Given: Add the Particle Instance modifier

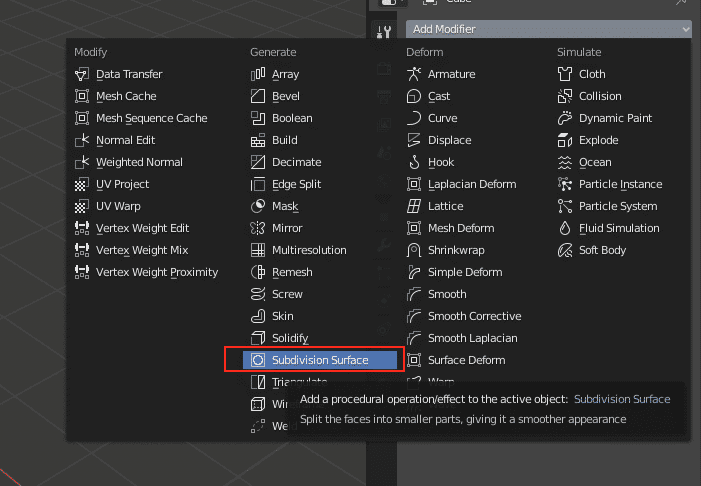Looking at the screenshot, I should coord(610,184).
